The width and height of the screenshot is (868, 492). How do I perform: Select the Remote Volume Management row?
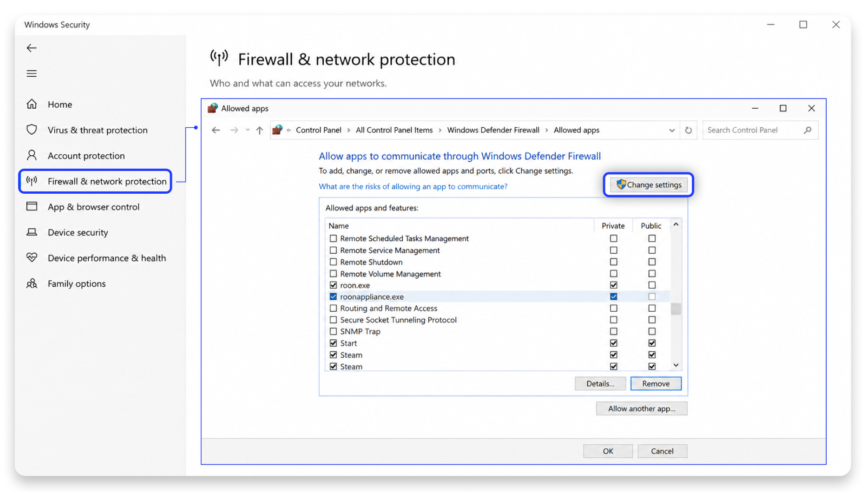pyautogui.click(x=497, y=274)
